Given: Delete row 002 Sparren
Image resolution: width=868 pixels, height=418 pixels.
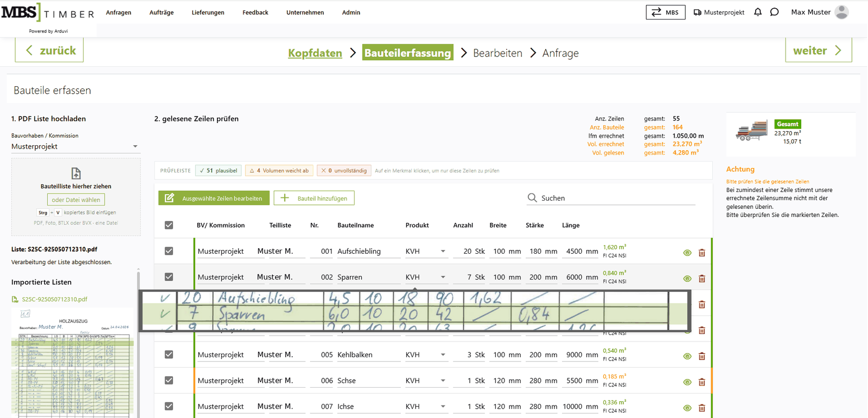Looking at the screenshot, I should [702, 279].
